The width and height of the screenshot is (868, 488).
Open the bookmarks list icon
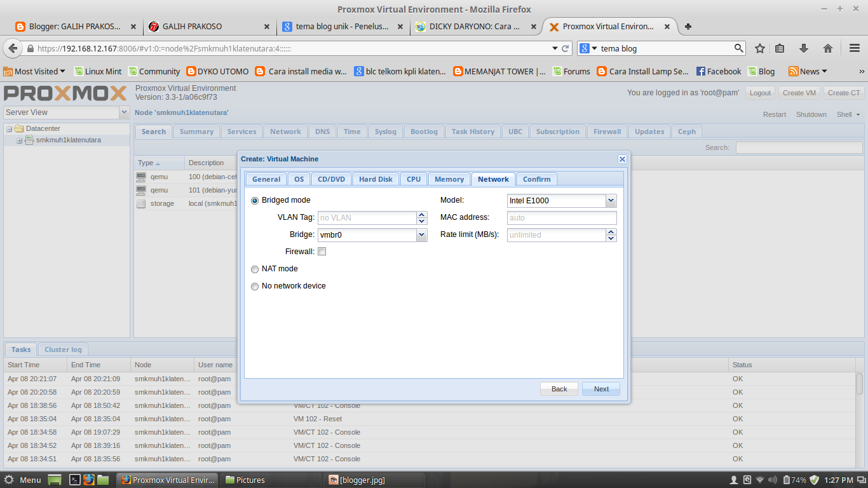point(780,48)
